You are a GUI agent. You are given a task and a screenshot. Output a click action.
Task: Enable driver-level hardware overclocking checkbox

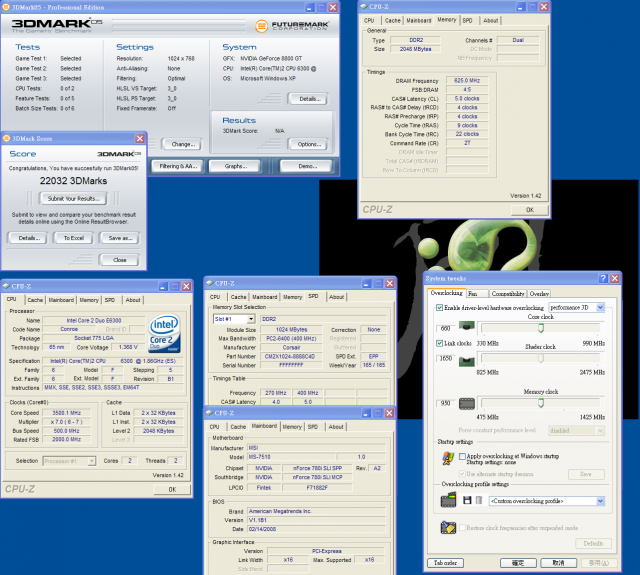440,308
